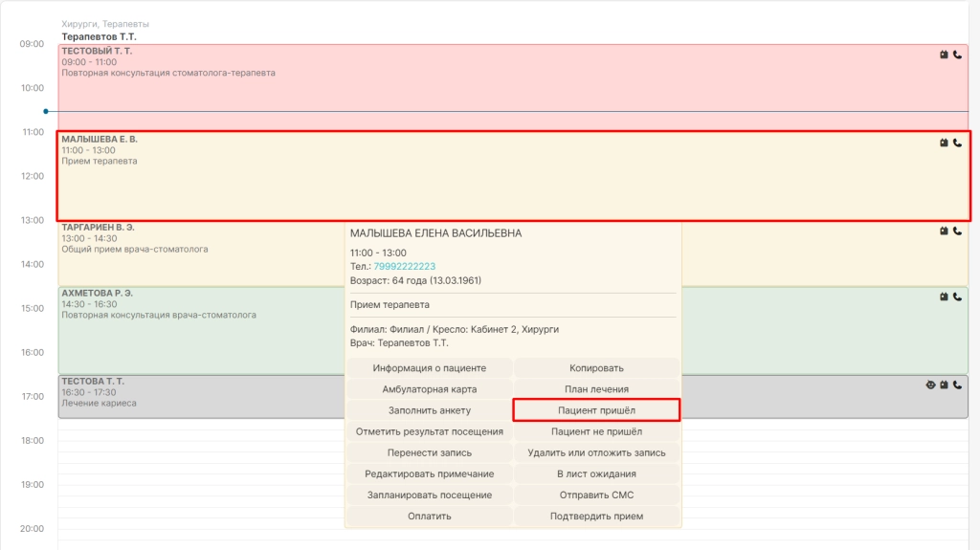
Task: Click "Подтвердить прием" button
Action: [596, 516]
